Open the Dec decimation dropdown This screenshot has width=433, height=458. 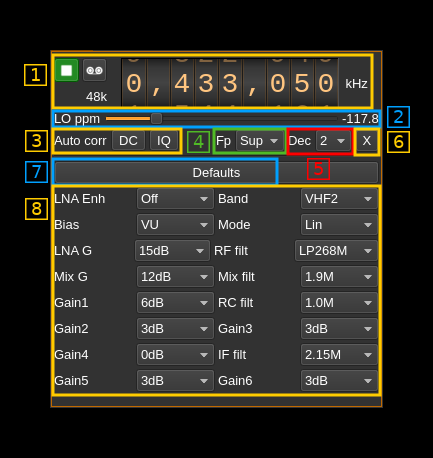[334, 141]
